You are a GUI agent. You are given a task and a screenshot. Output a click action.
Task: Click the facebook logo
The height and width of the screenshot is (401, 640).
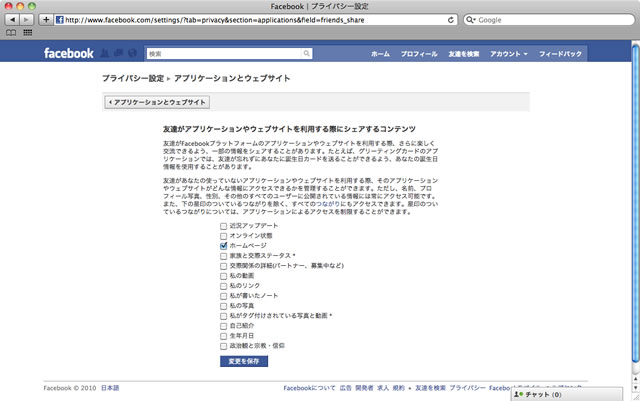coord(69,53)
